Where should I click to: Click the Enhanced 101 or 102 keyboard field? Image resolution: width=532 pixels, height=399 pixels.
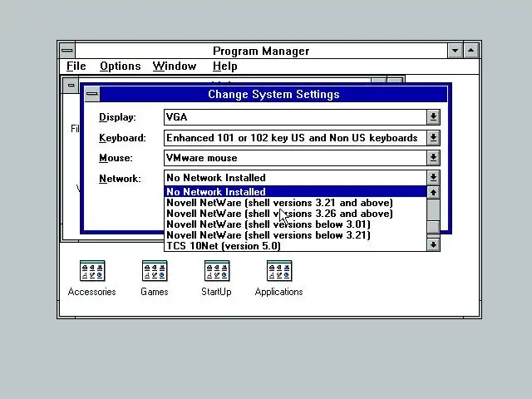click(295, 138)
